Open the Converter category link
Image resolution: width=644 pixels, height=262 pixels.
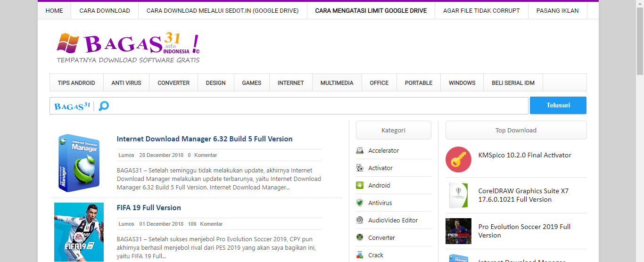coord(382,238)
